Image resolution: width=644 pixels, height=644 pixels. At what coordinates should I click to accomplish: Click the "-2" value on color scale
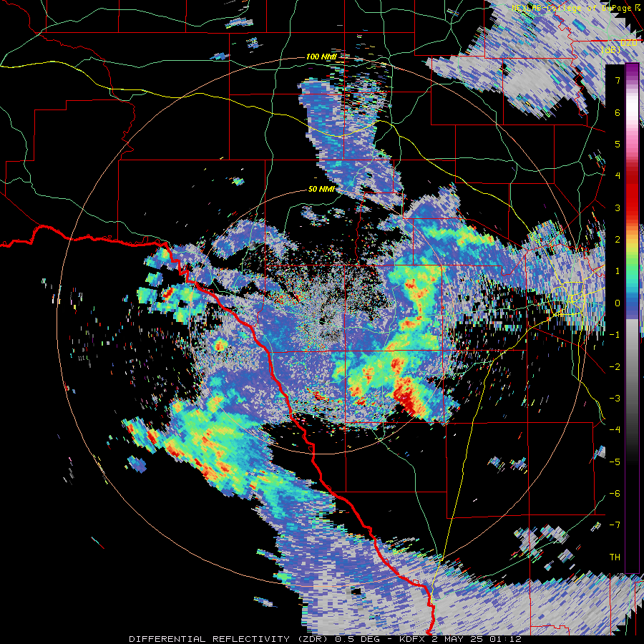(x=615, y=367)
